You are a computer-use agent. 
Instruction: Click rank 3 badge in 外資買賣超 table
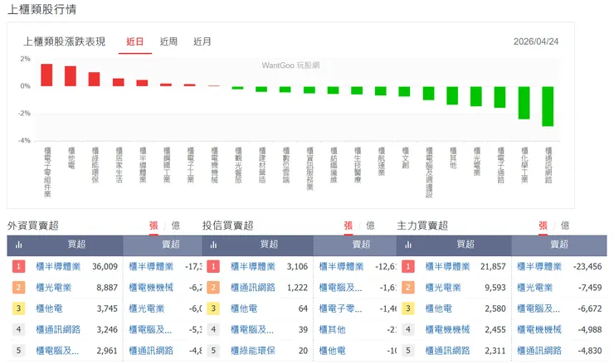[18, 308]
